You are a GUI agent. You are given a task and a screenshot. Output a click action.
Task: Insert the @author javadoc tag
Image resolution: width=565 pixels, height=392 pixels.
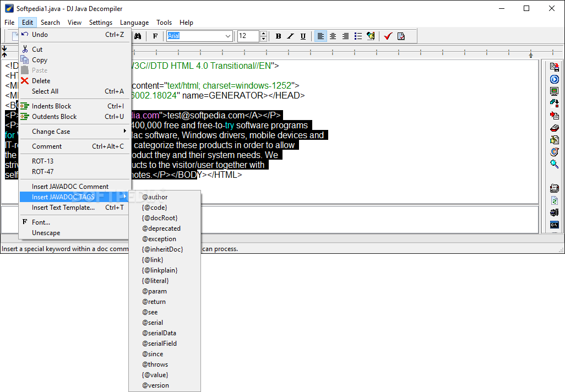165,197
